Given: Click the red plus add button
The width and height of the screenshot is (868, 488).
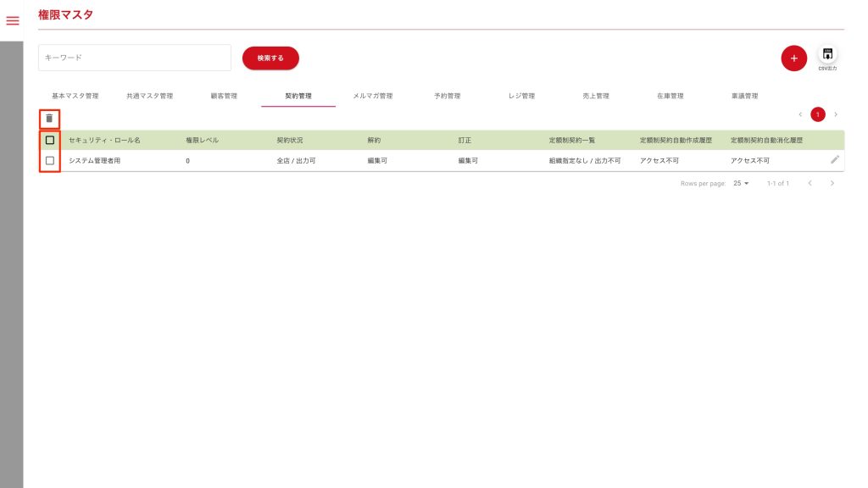Looking at the screenshot, I should 793,58.
